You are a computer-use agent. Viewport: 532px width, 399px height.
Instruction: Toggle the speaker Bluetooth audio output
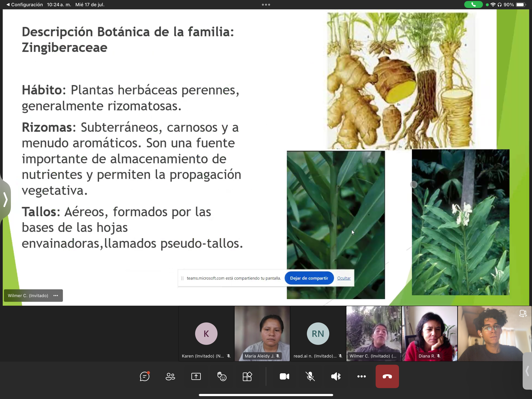[336, 376]
